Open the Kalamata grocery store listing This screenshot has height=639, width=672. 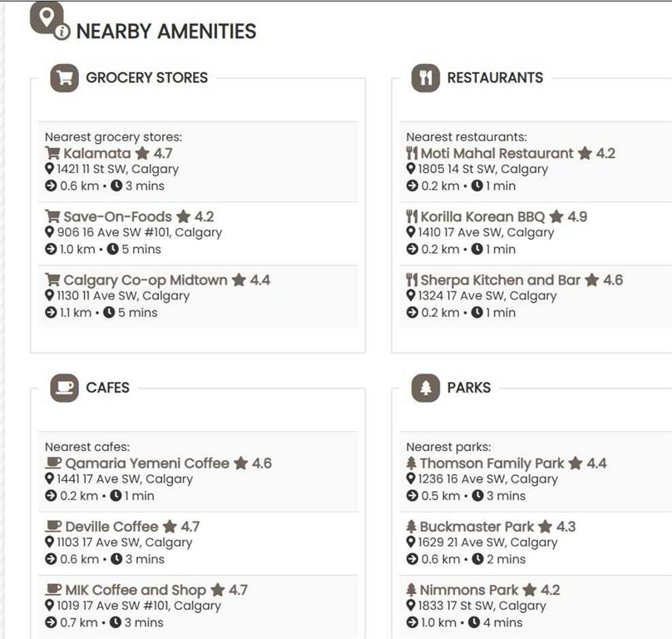(x=96, y=154)
